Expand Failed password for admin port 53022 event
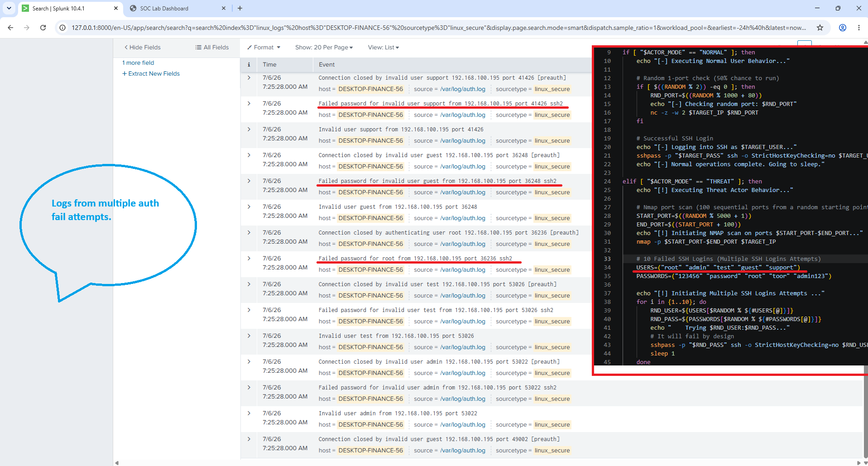 pos(249,388)
